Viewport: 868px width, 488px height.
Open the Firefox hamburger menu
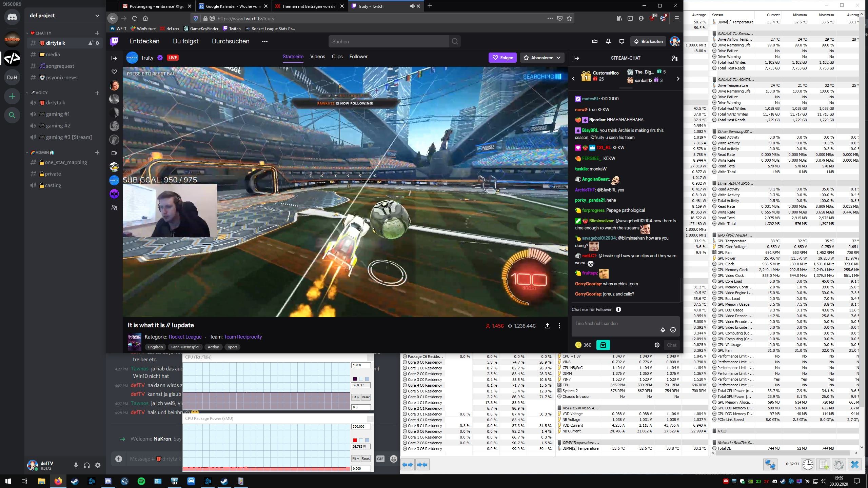(x=676, y=18)
